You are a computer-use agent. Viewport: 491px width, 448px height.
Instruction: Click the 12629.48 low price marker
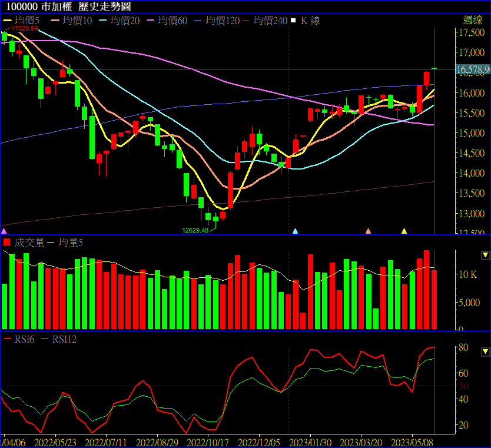coord(195,230)
